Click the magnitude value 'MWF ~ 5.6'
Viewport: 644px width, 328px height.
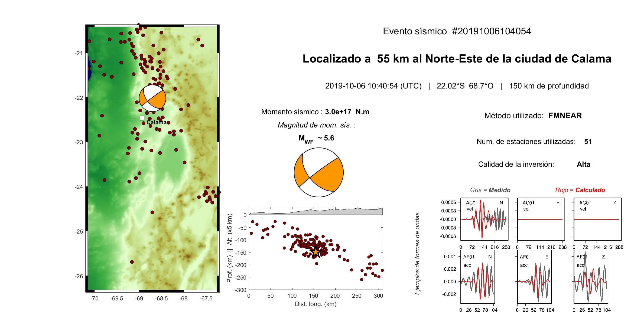pyautogui.click(x=316, y=139)
